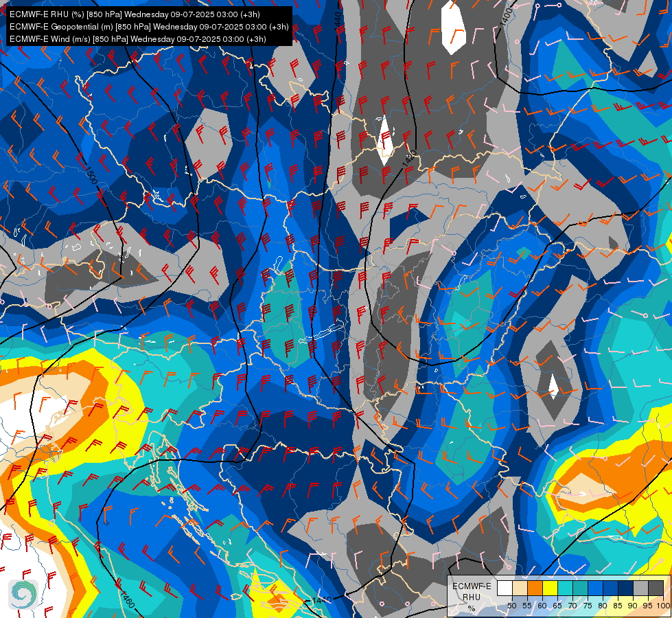Click the legend tick label 100
Image resolution: width=672 pixels, height=618 pixels.
click(x=664, y=606)
